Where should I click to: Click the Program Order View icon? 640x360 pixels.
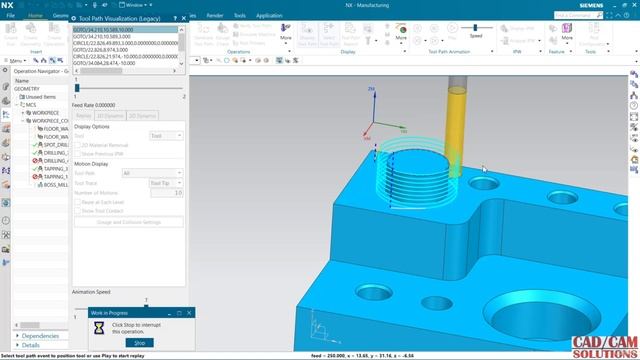point(36,60)
